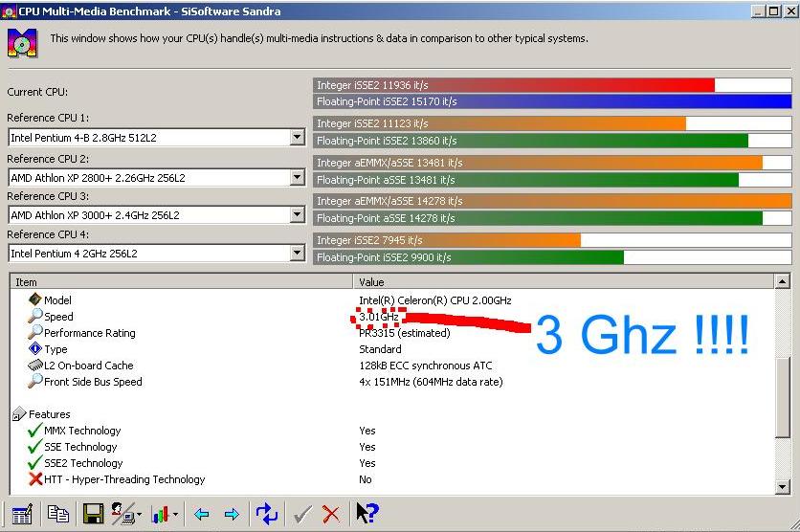Image resolution: width=800 pixels, height=532 pixels.
Task: Click the AMD Athlon XP 3000+ combo box
Action: point(157,215)
